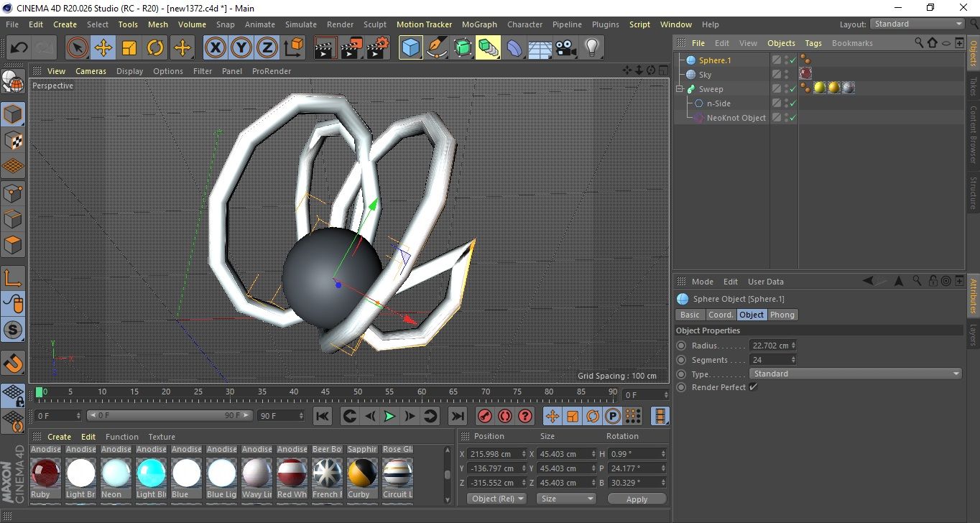Viewport: 980px width, 523px height.
Task: Activate the Scale tool
Action: [129, 48]
